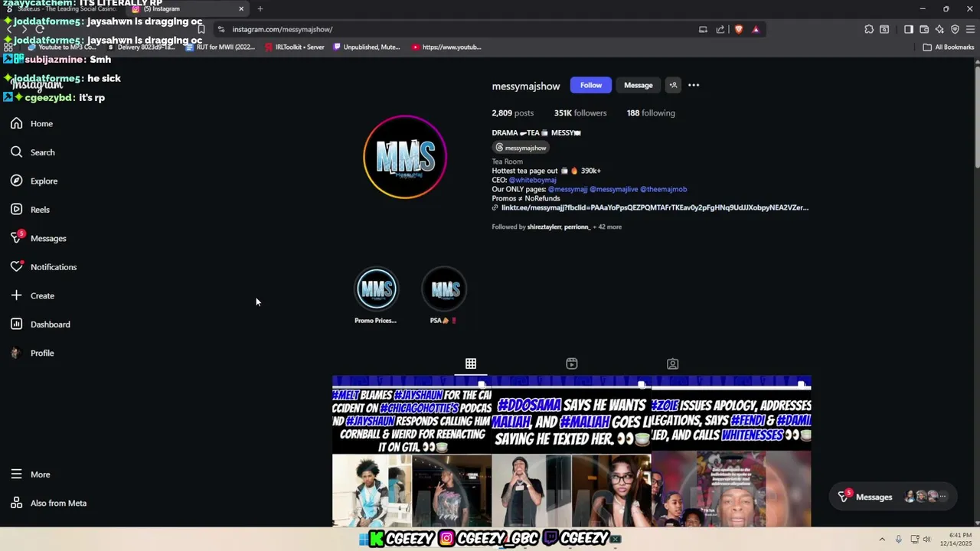Open a new browser tab
The image size is (980, 551).
(x=260, y=9)
